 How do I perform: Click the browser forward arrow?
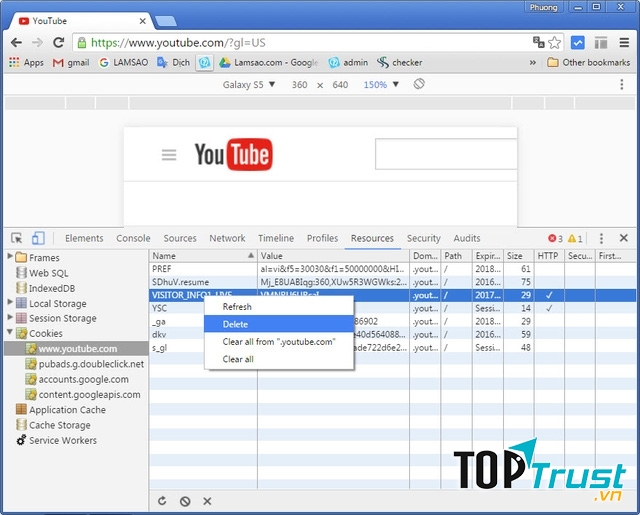pyautogui.click(x=37, y=42)
